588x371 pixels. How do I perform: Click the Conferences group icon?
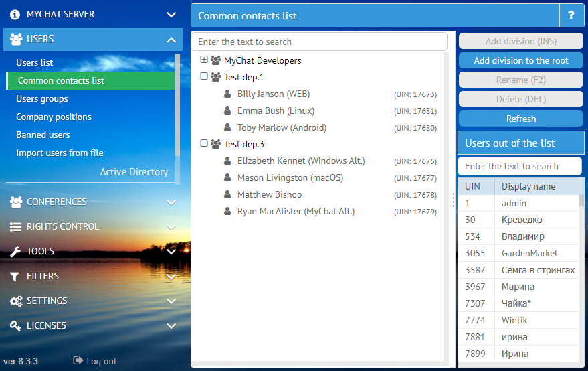(16, 202)
